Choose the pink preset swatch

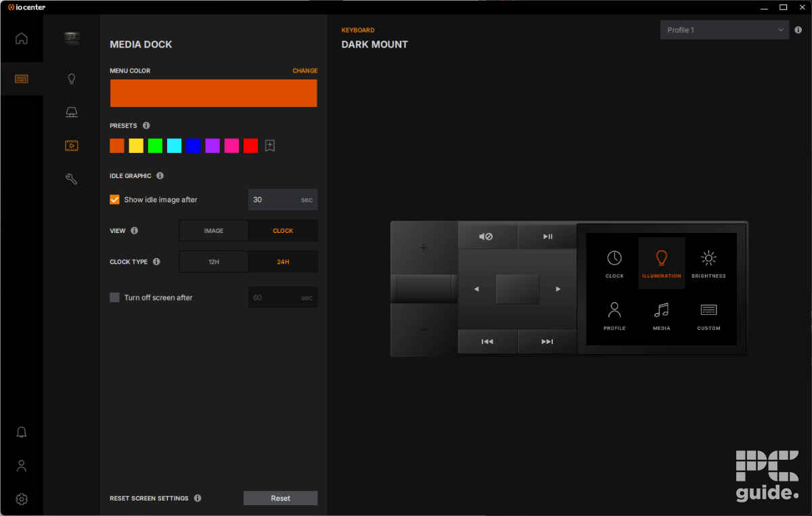[231, 146]
